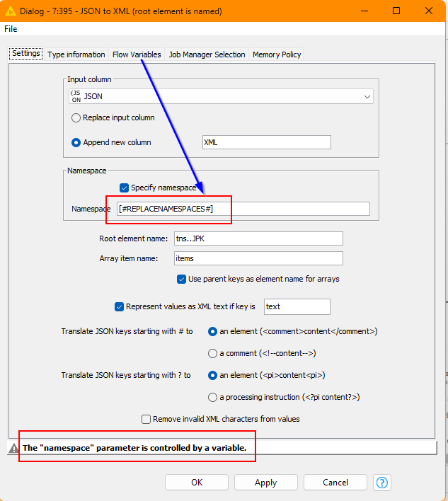This screenshot has height=501, width=448.
Task: Click the Apply button
Action: pyautogui.click(x=265, y=483)
